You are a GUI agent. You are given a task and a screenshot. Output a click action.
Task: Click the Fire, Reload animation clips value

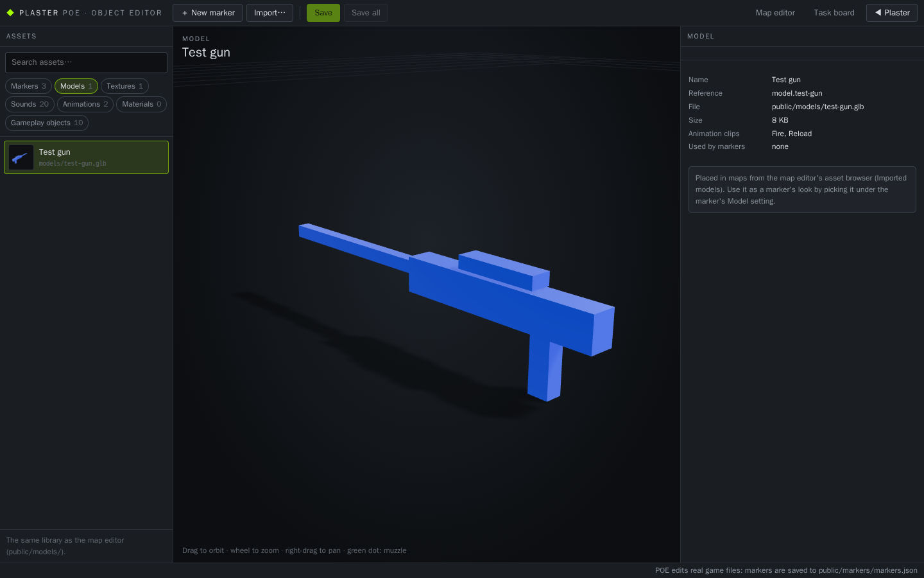tap(792, 134)
